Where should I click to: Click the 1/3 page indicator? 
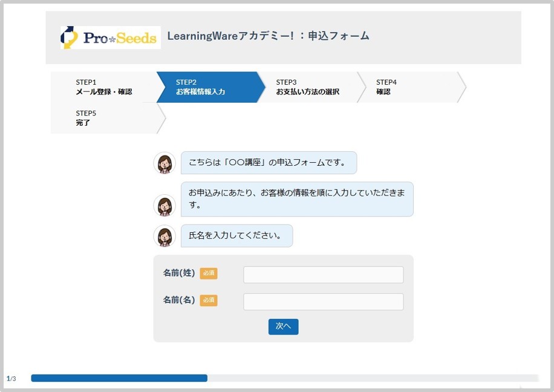point(11,379)
